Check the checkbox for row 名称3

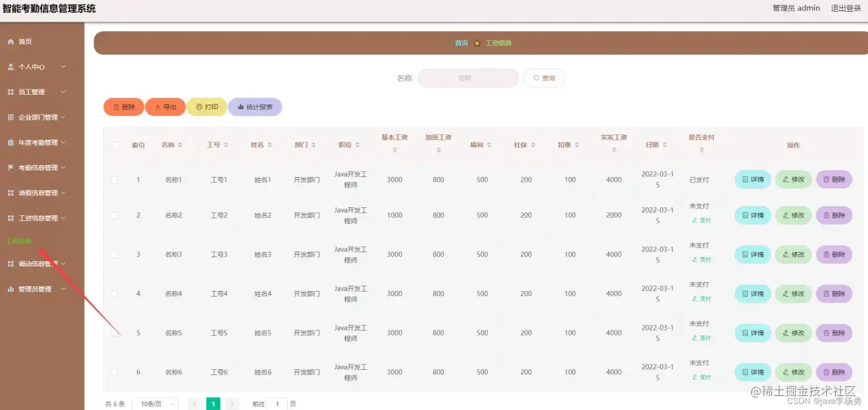[x=115, y=254]
